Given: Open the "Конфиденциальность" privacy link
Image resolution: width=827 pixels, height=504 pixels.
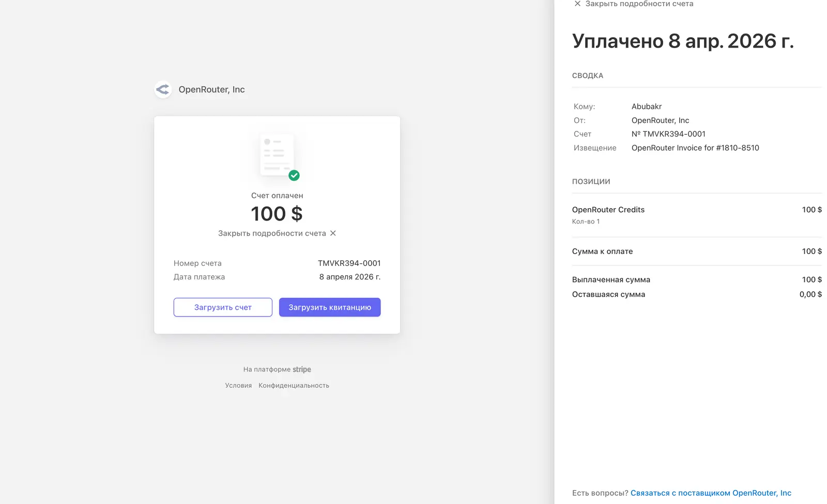Looking at the screenshot, I should click(294, 385).
